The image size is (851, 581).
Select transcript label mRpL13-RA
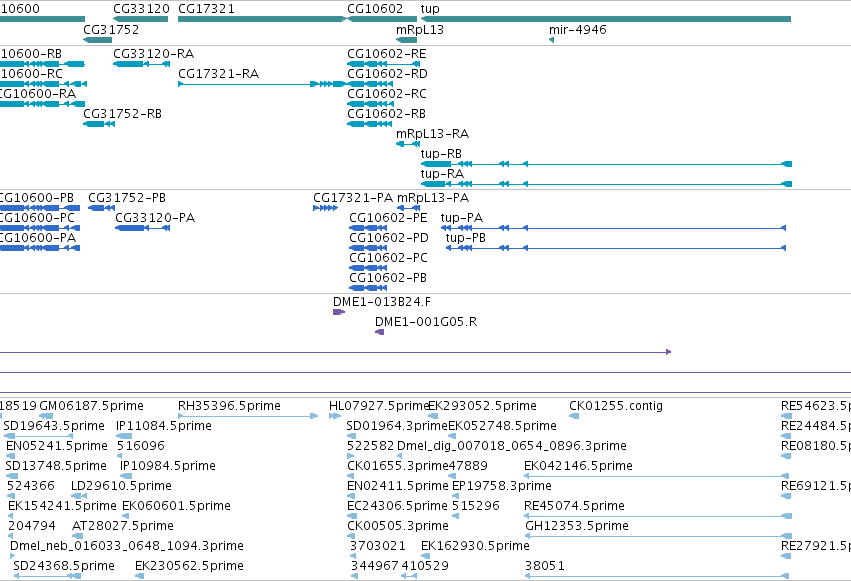(x=433, y=134)
